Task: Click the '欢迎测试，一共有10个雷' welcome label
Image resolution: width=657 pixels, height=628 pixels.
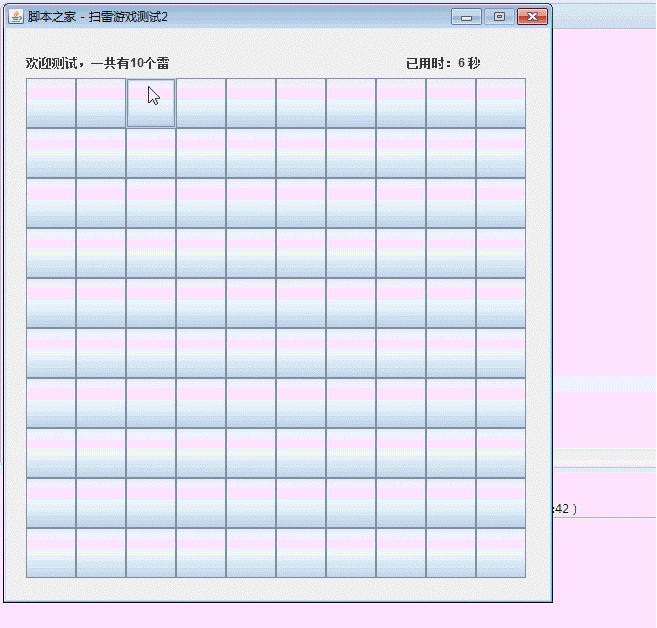Action: pos(97,63)
